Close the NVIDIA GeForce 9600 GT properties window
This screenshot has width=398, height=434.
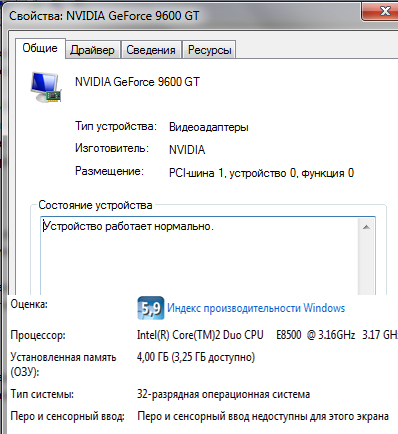(380, 11)
